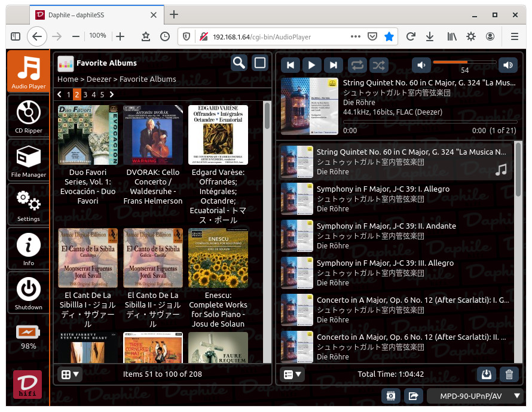Open El Cant De La Sibillla I album
The height and width of the screenshot is (412, 532).
[x=88, y=258]
